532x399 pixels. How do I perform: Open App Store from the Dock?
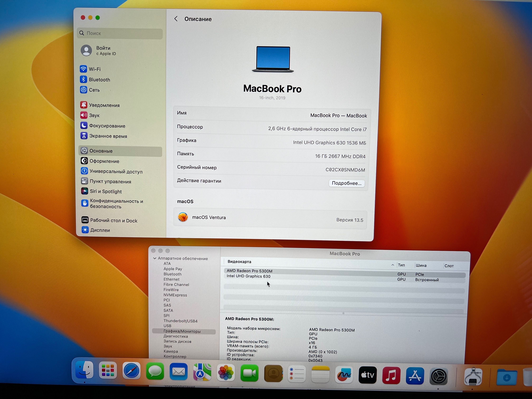(x=415, y=376)
